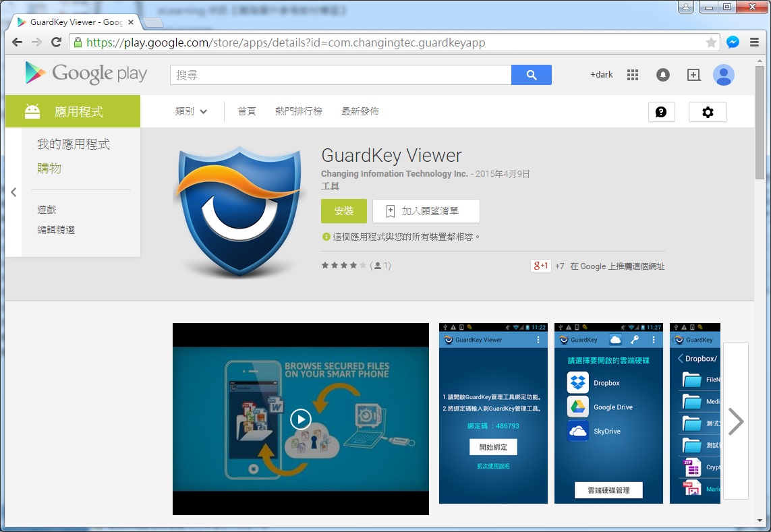771x532 pixels.
Task: Click the GuardKey Viewer app title
Action: (391, 155)
